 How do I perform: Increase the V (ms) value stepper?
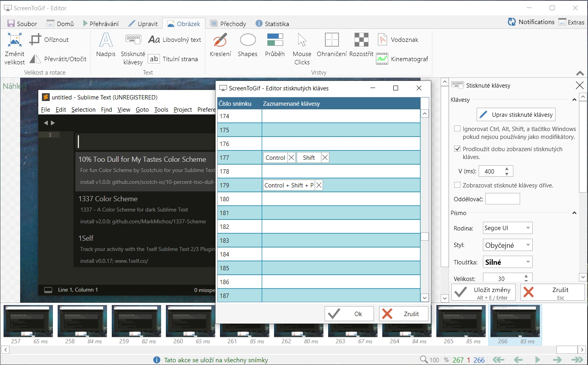point(507,169)
